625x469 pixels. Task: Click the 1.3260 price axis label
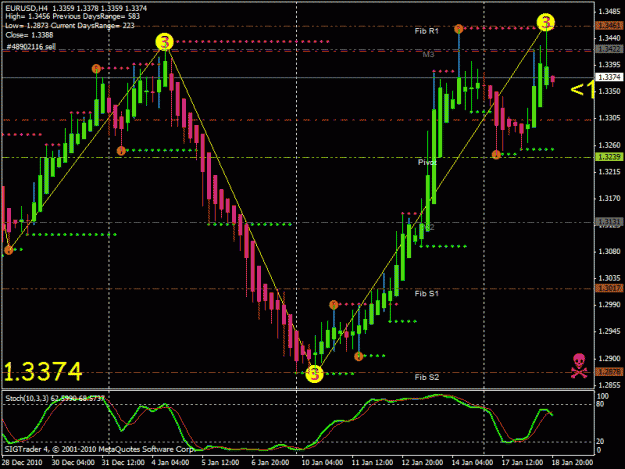(609, 145)
